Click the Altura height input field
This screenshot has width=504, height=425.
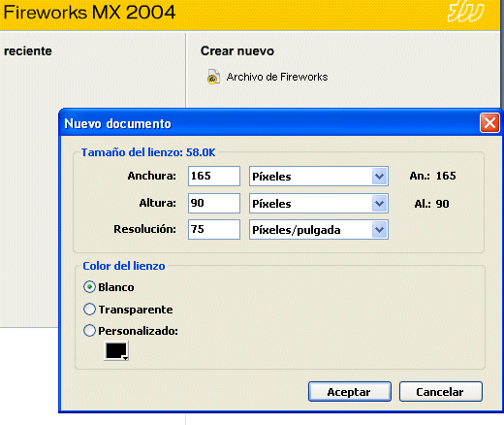[x=214, y=203]
